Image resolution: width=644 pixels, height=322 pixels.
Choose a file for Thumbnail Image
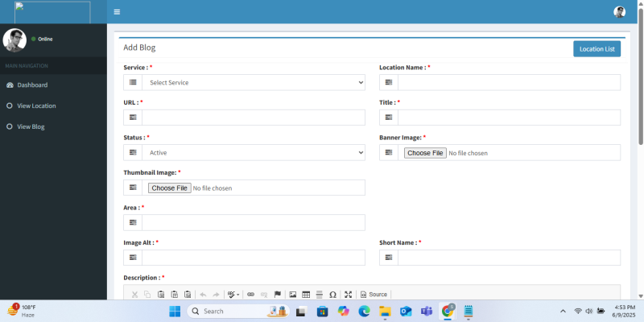pos(170,188)
